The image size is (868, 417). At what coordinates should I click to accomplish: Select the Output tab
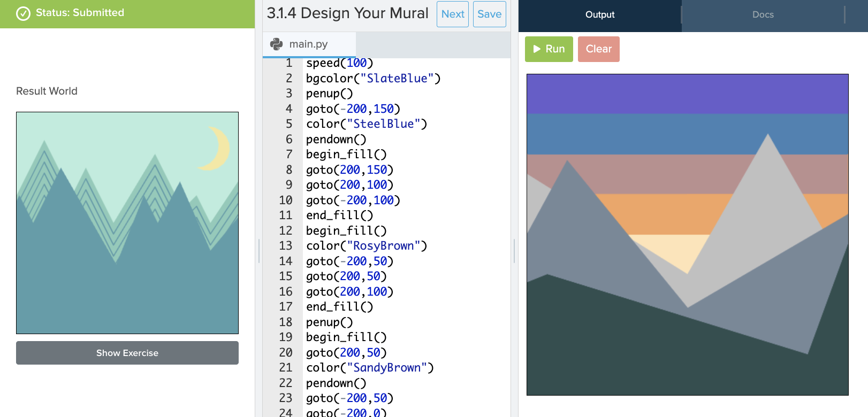pos(599,15)
